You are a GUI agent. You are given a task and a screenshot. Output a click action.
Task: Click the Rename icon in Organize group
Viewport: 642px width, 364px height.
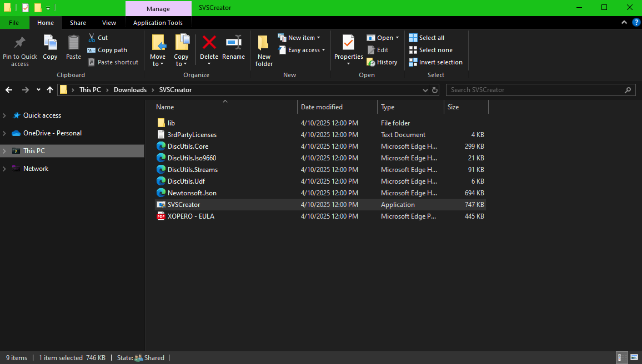[x=233, y=43]
